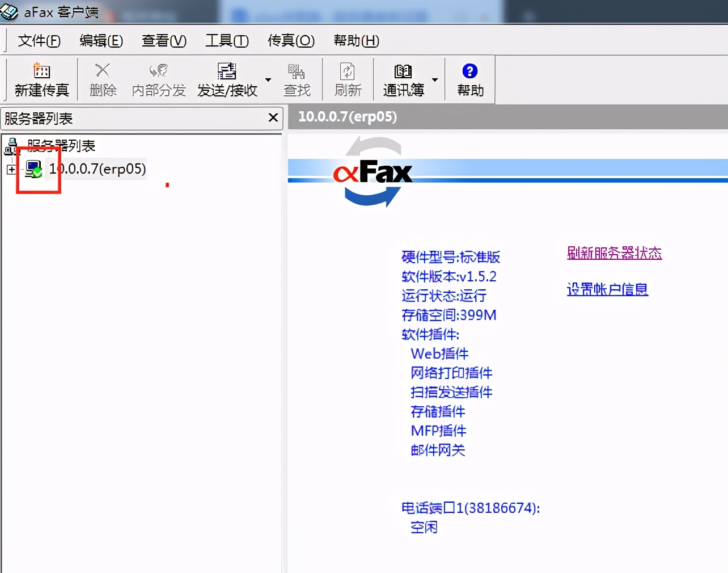Close the server list (服务器列表) panel
This screenshot has width=728, height=573.
click(x=273, y=117)
